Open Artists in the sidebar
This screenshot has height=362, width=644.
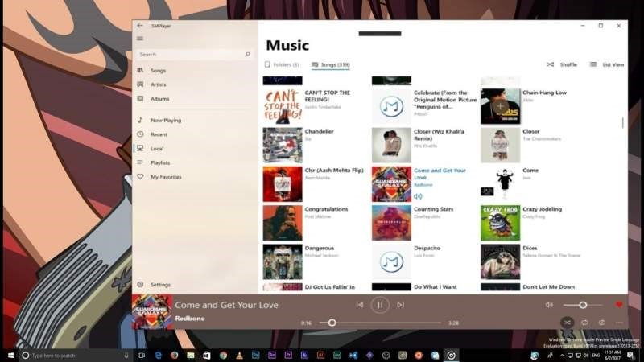click(x=158, y=84)
